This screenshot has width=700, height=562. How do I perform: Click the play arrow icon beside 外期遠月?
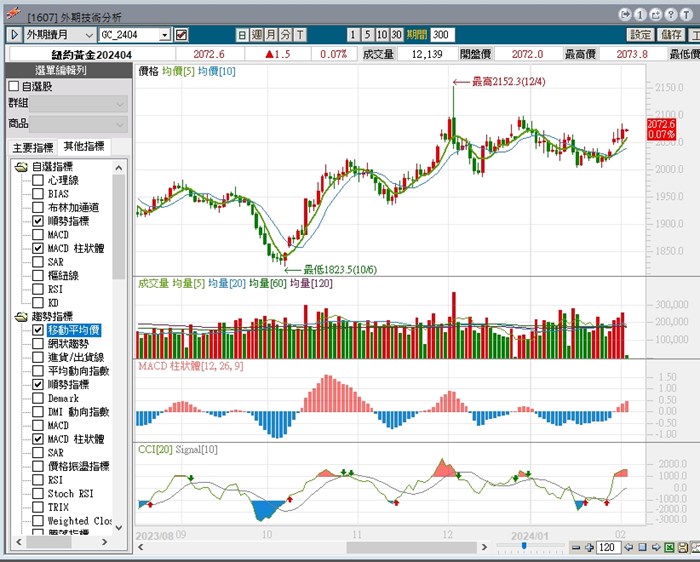click(14, 34)
